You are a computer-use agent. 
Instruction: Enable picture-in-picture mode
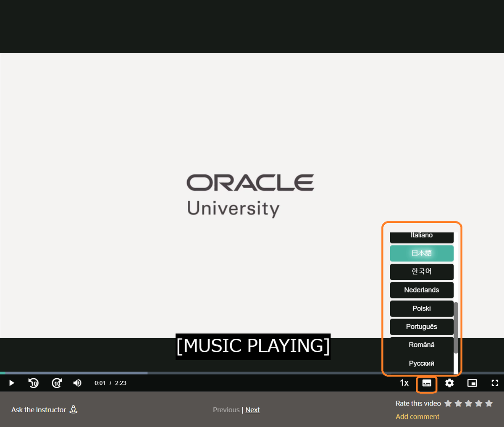(x=472, y=383)
